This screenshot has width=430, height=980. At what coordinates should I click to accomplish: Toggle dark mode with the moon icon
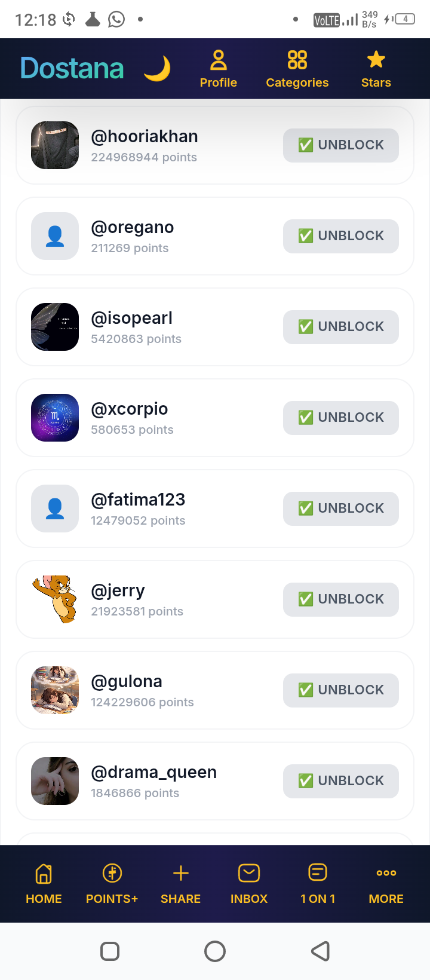click(x=157, y=69)
